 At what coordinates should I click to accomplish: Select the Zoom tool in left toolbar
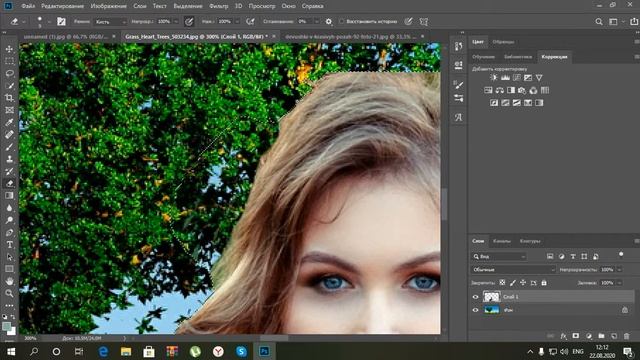click(9, 293)
